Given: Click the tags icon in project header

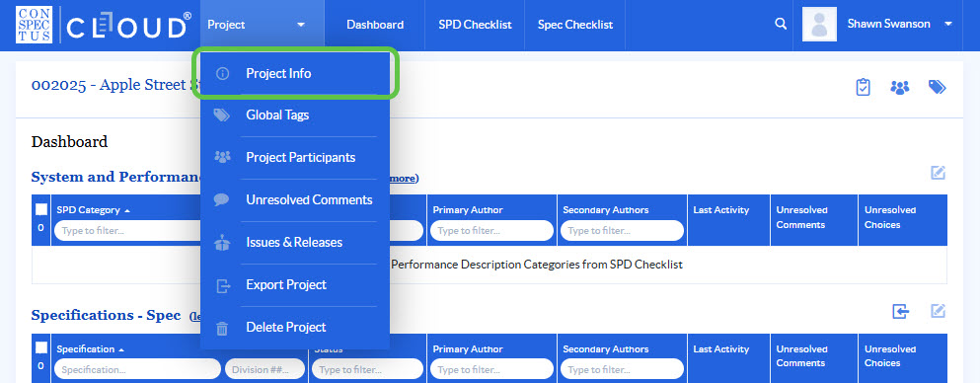Looking at the screenshot, I should point(937,88).
